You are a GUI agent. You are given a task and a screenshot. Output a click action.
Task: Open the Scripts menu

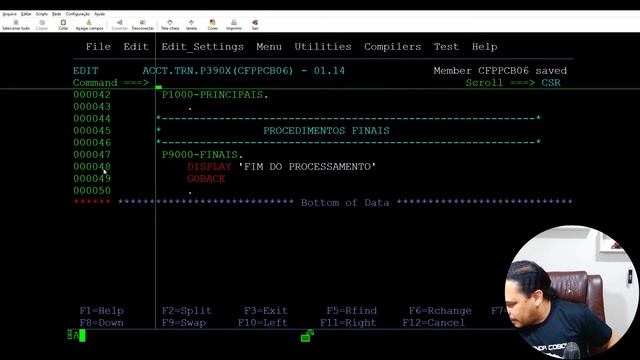click(42, 14)
